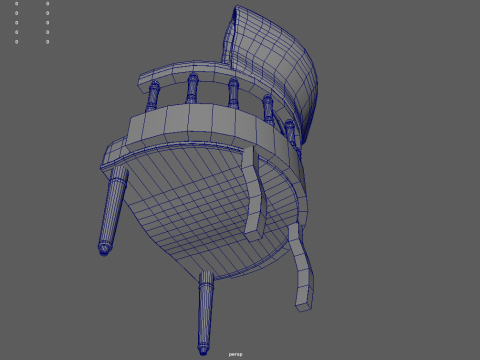Select the front cylindrical leg near persp label

(x=205, y=313)
